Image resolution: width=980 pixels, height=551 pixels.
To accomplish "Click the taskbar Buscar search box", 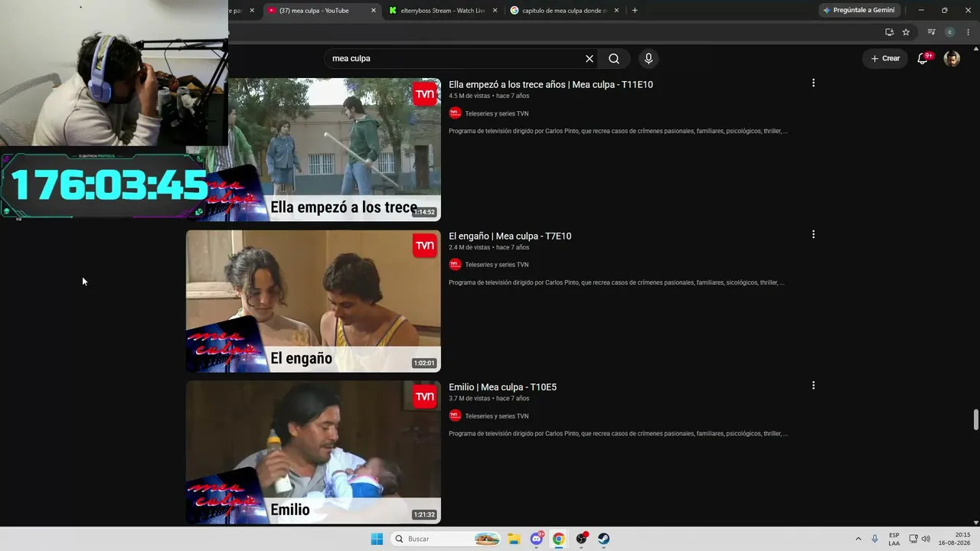I will (x=446, y=539).
